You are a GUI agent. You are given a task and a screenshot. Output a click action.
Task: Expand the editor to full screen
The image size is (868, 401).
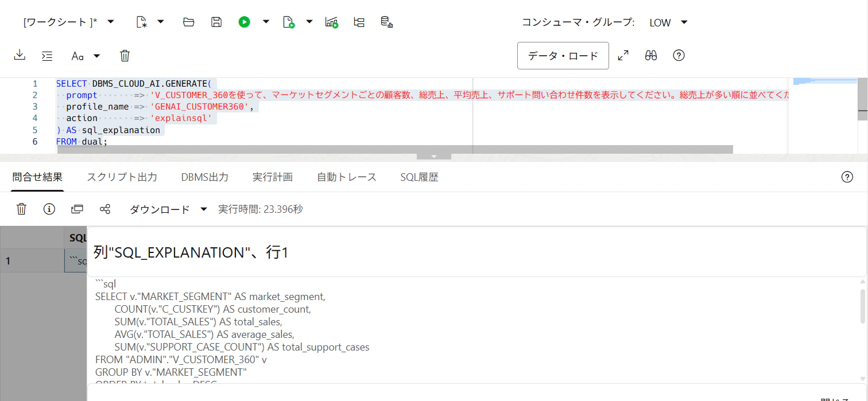(623, 56)
